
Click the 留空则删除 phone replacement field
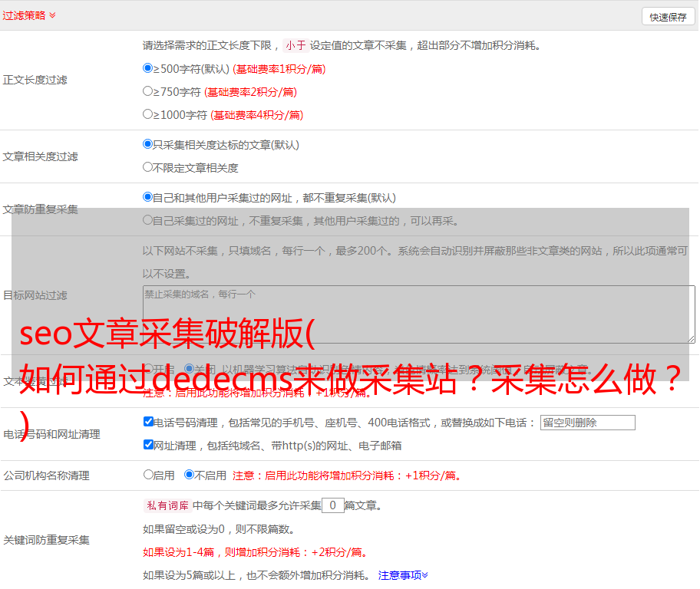[x=587, y=423]
